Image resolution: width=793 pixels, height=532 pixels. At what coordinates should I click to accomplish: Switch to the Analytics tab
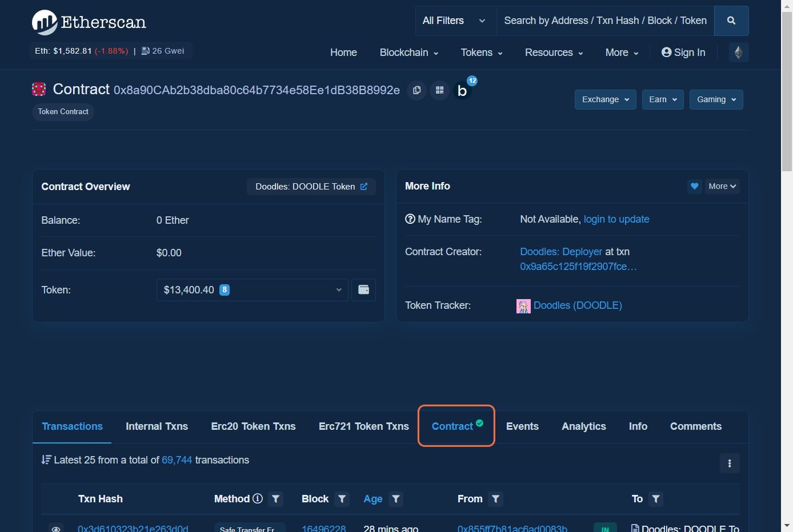pyautogui.click(x=584, y=426)
